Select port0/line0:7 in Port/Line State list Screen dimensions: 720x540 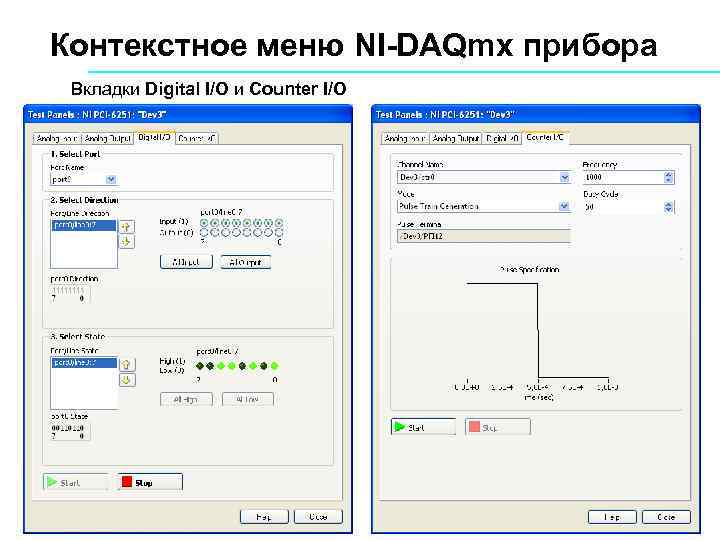point(84,363)
